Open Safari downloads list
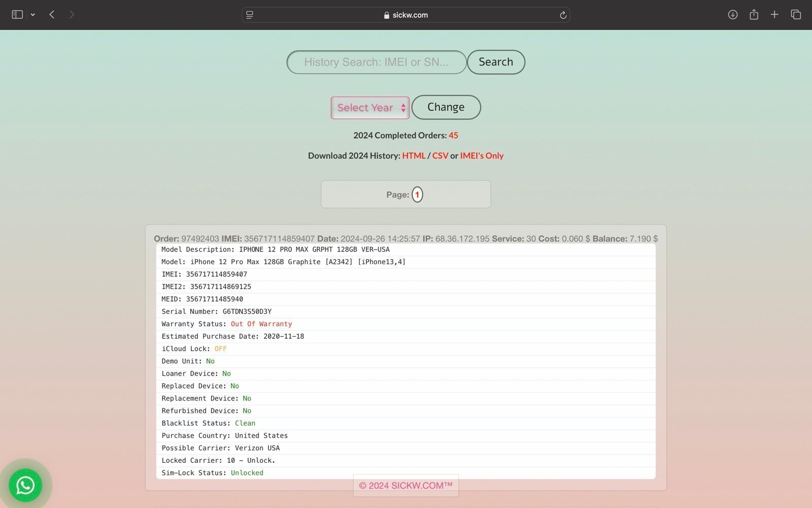 732,15
